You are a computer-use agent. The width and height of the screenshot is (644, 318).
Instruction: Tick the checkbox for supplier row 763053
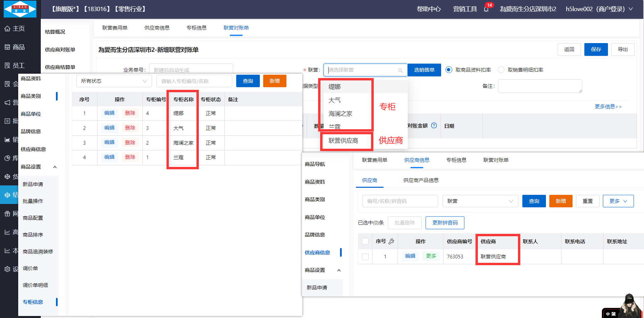(365, 256)
